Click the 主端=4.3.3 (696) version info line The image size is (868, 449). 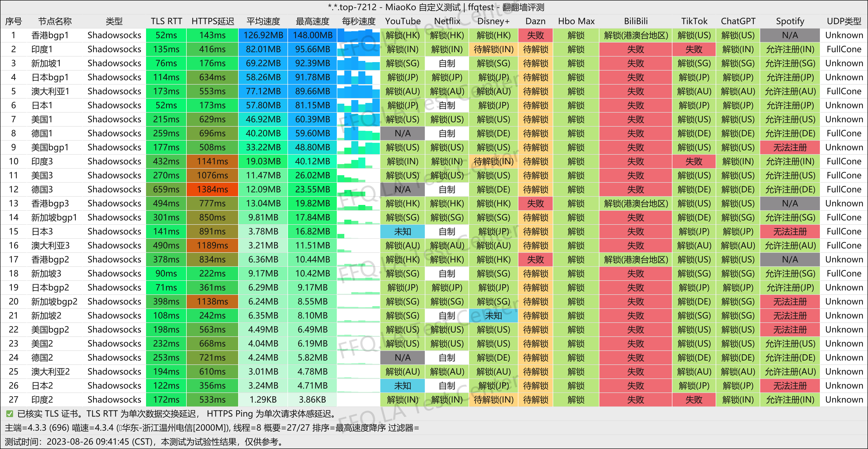[x=212, y=428]
